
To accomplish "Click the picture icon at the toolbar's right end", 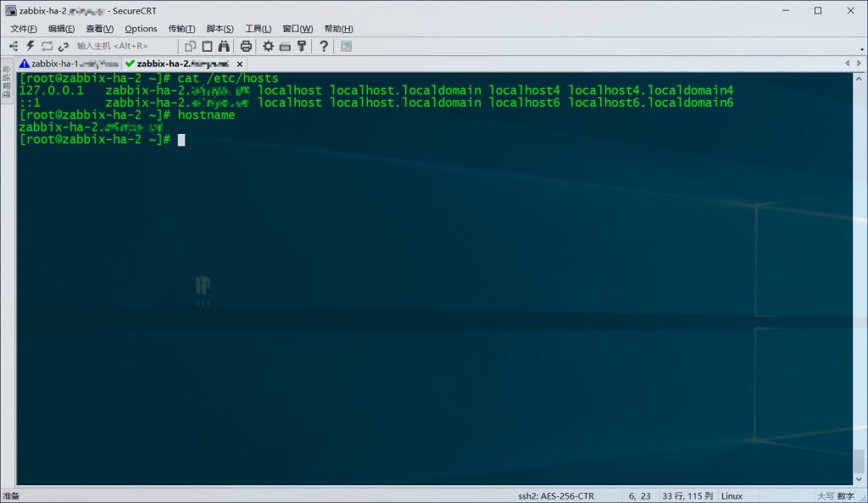I will point(346,47).
